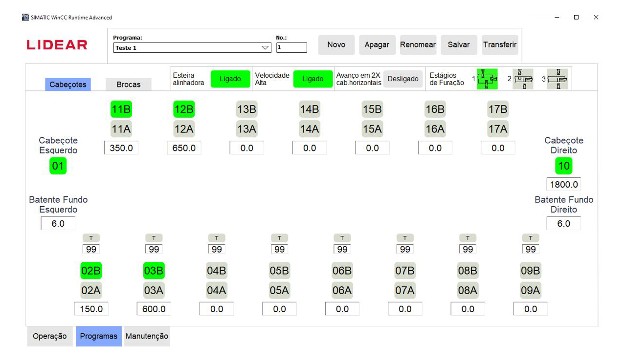This screenshot has width=625, height=364.
Task: Click the 1800.0 right head position field
Action: click(563, 185)
